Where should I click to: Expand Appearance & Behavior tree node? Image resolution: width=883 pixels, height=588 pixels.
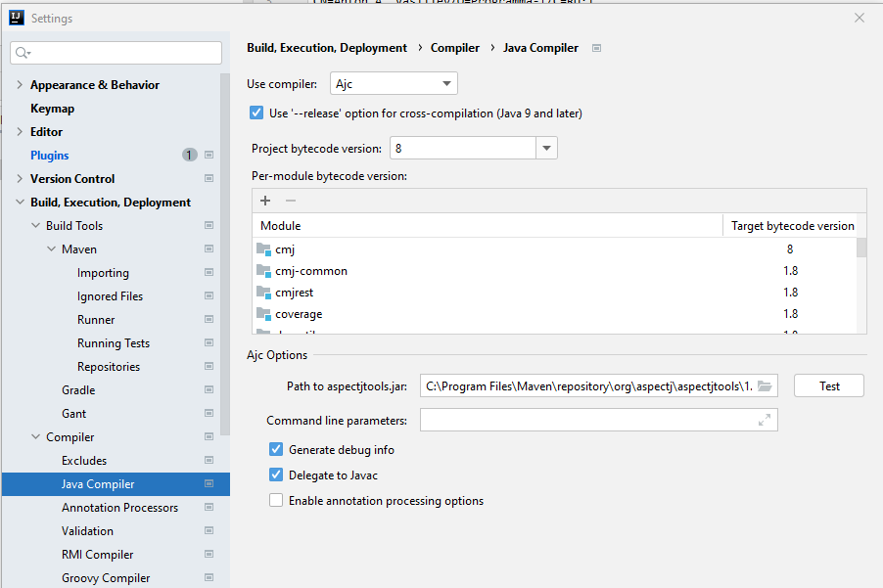[x=20, y=84]
